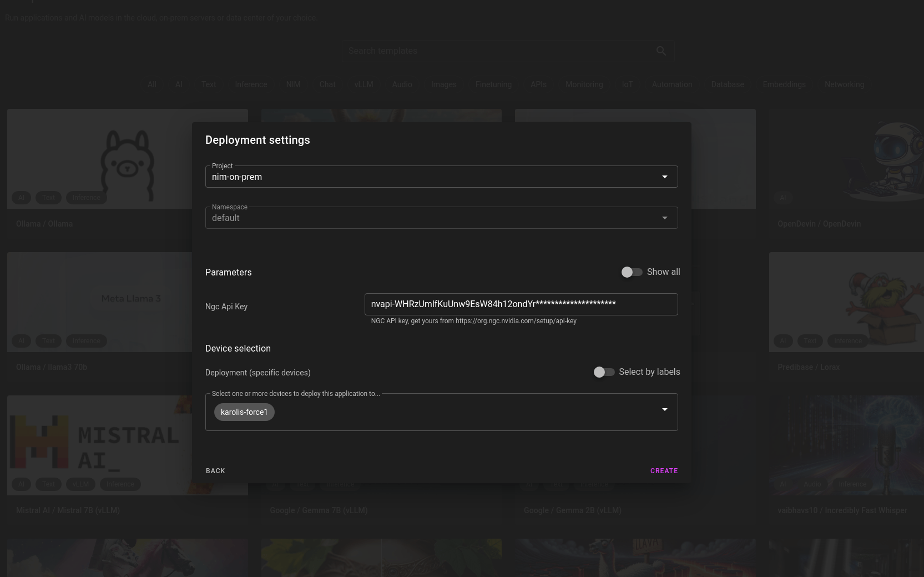Click the Deployment settings dialog title
924x577 pixels.
pyautogui.click(x=257, y=140)
